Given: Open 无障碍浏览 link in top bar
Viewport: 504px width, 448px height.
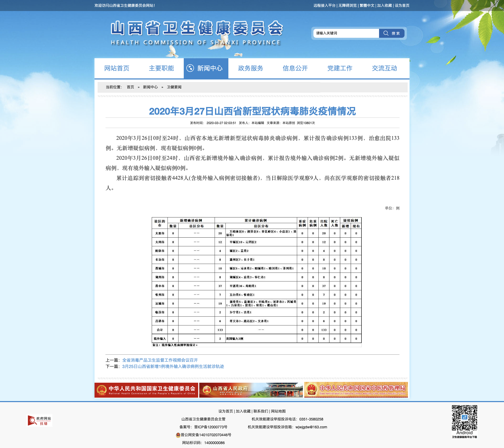Looking at the screenshot, I should (x=348, y=6).
